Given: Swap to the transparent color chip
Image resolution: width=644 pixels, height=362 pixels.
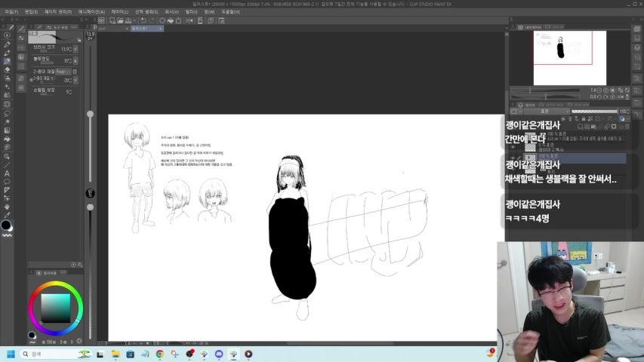Looking at the screenshot, I should pyautogui.click(x=7, y=235).
